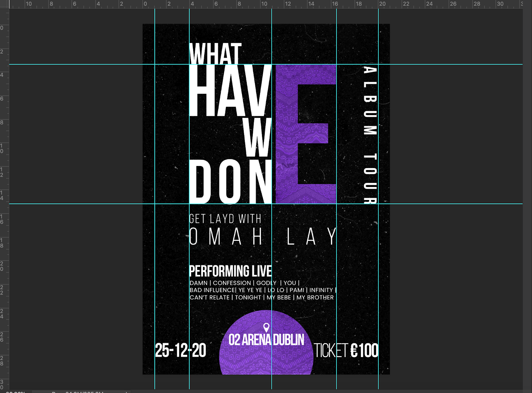Select the "DON" text on the poster

pyautogui.click(x=230, y=181)
